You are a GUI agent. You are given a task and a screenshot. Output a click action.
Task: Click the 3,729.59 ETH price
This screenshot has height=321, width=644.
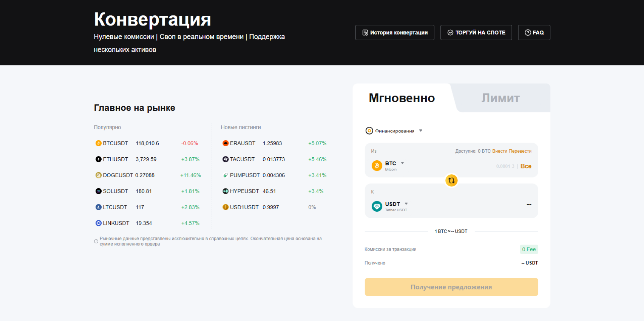click(x=146, y=159)
